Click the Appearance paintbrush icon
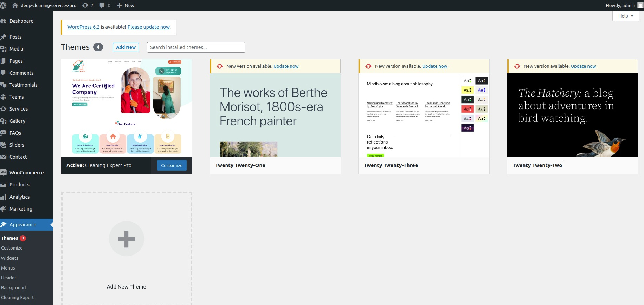644x305 pixels. point(3,225)
